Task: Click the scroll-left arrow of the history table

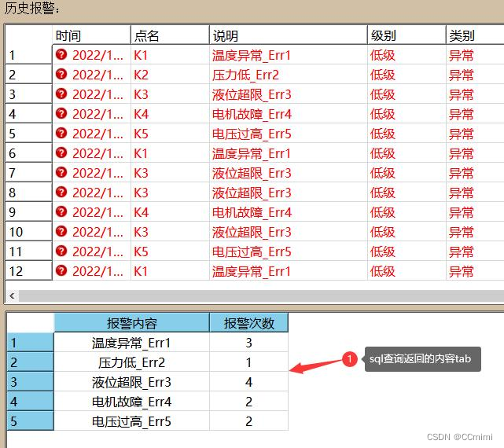Action: pos(13,296)
